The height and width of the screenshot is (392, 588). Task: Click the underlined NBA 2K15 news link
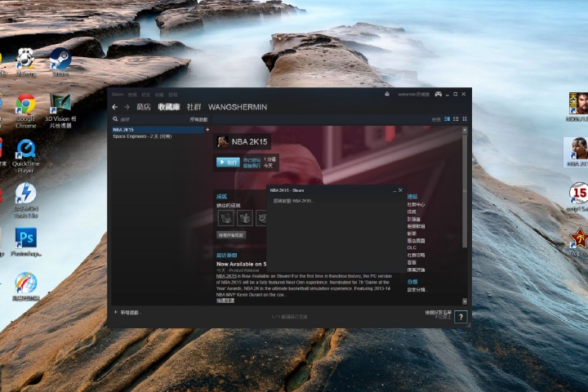tap(226, 276)
